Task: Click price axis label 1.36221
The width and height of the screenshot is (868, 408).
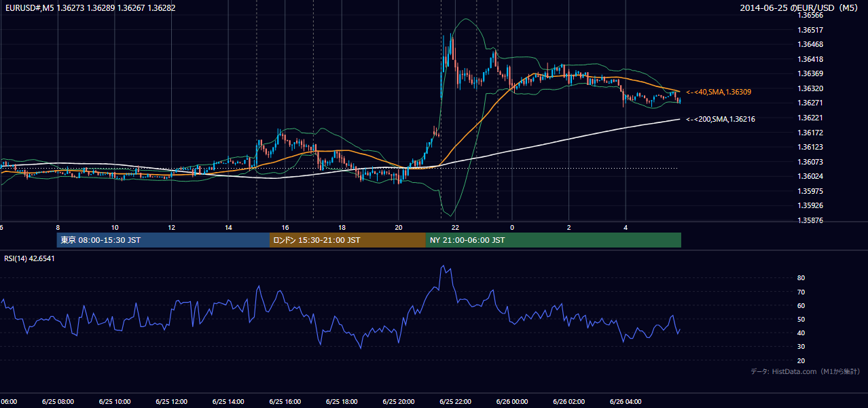Action: (810, 118)
